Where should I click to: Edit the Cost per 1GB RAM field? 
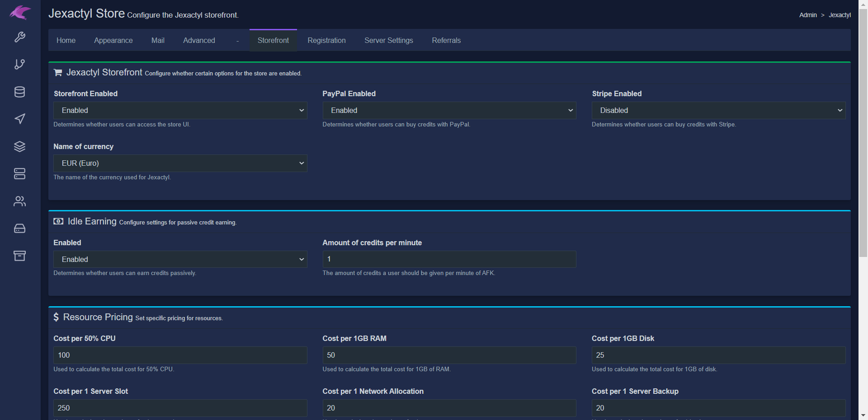tap(449, 355)
